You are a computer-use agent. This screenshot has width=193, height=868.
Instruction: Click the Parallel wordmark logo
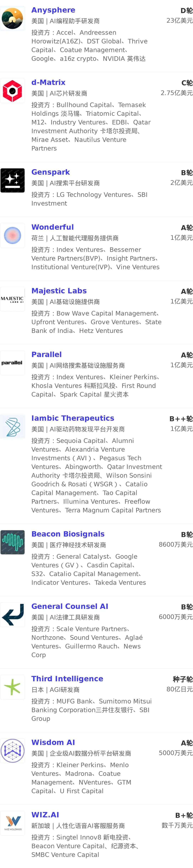click(x=13, y=363)
